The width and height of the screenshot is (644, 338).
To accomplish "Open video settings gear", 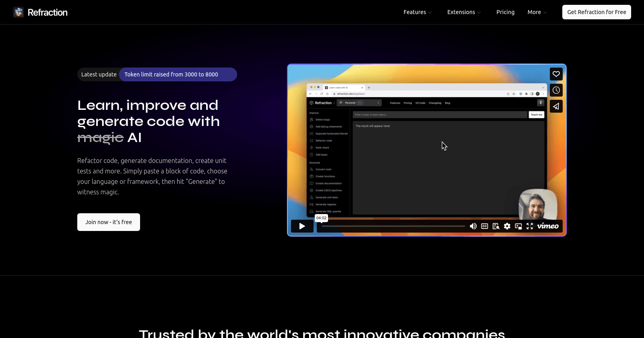I will pos(507,226).
